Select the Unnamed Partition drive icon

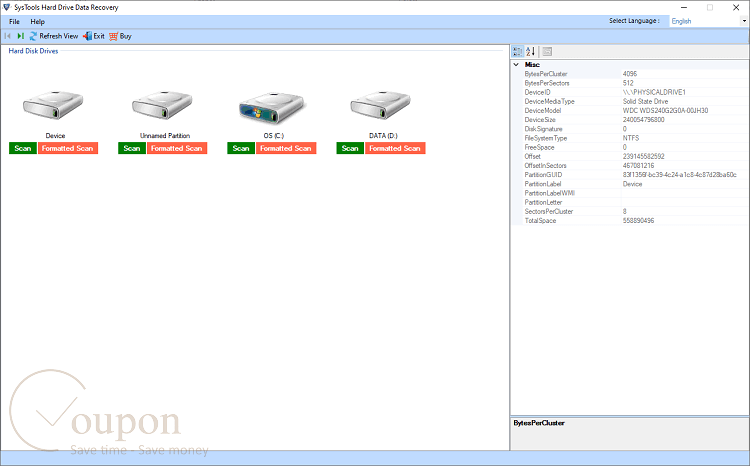pos(162,105)
